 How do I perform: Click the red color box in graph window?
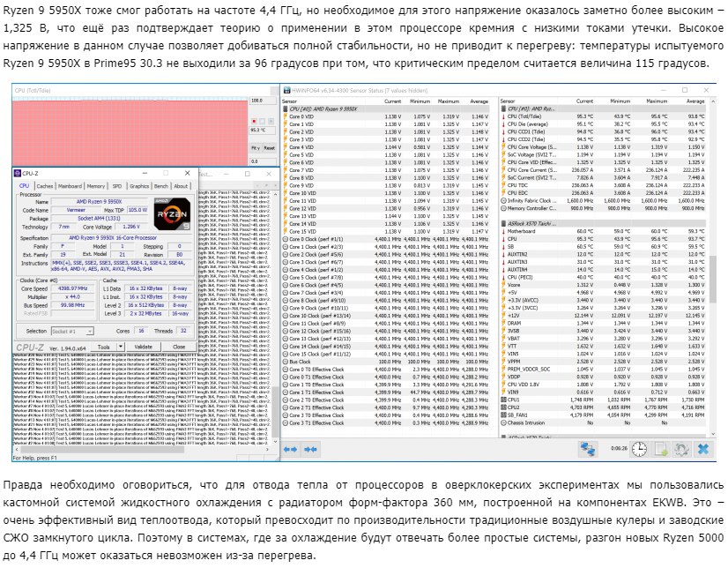pyautogui.click(x=254, y=121)
